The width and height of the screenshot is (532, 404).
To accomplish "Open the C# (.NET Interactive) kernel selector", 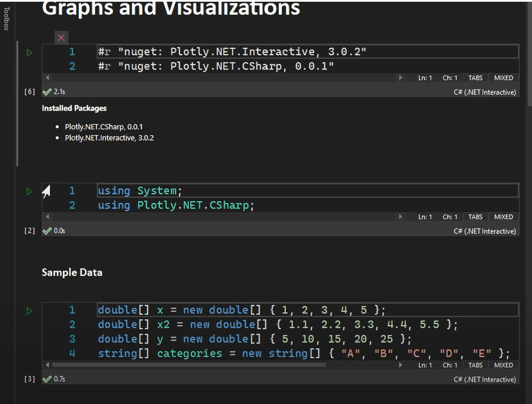I will pos(485,92).
